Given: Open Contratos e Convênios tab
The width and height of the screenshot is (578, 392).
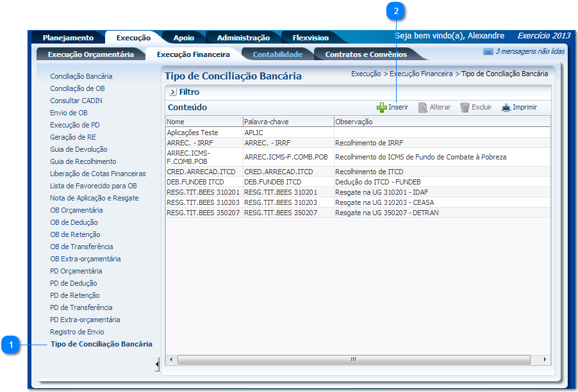Looking at the screenshot, I should click(366, 54).
